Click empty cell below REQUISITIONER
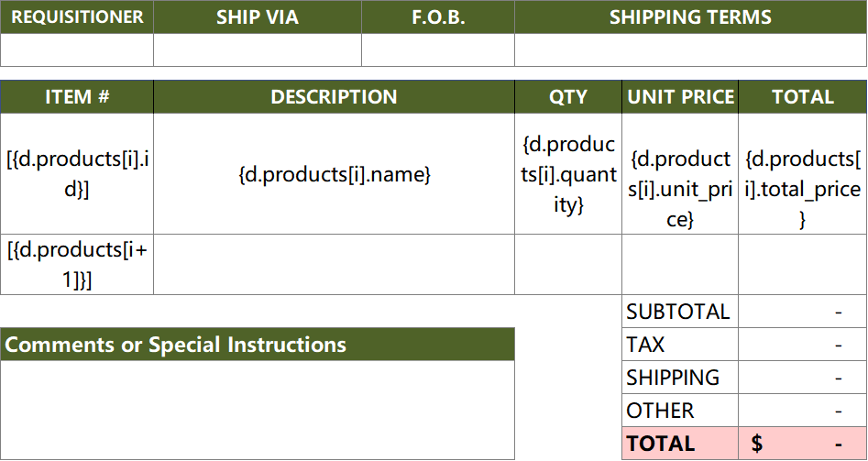The height and width of the screenshot is (461, 868). 77,49
